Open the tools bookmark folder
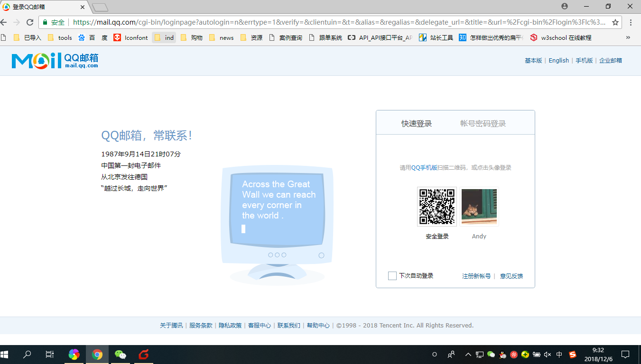The height and width of the screenshot is (364, 641). pos(60,37)
